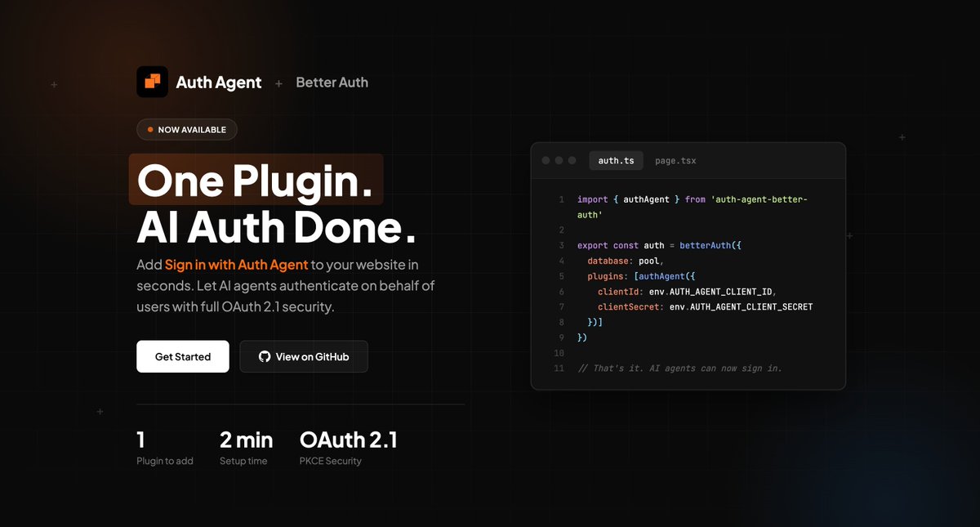Click the "OAuth 2.1" stat heading
The height and width of the screenshot is (527, 980).
(x=349, y=440)
